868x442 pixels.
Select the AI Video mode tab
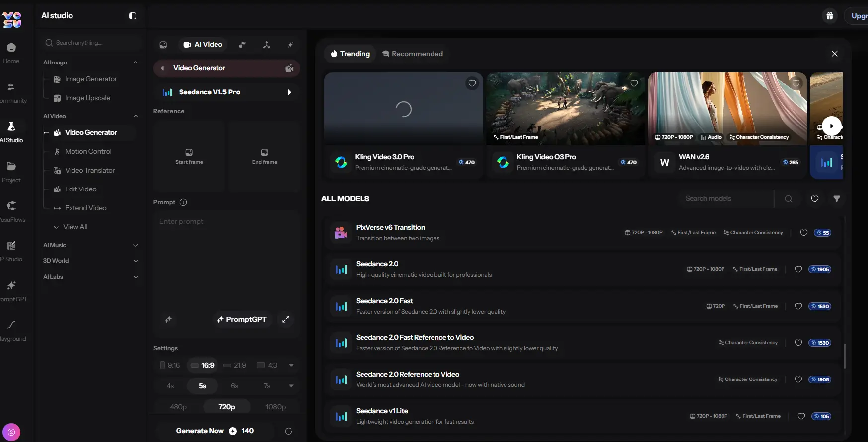click(x=203, y=45)
